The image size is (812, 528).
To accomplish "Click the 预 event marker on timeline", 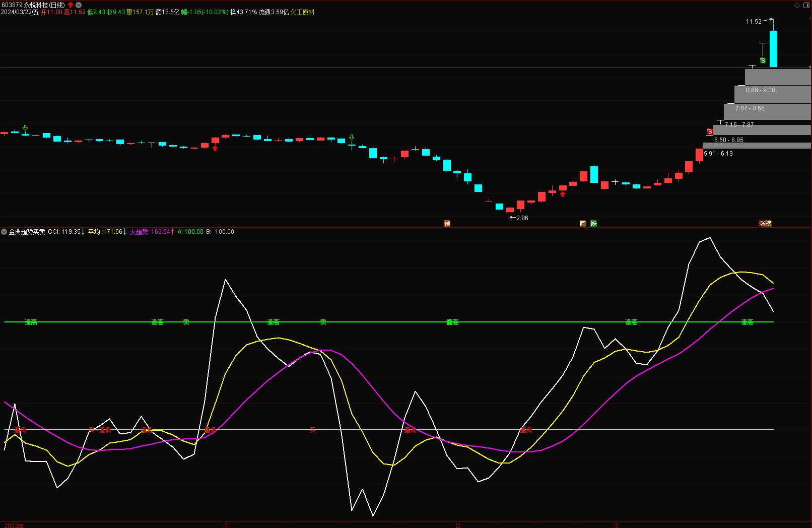I will [447, 224].
